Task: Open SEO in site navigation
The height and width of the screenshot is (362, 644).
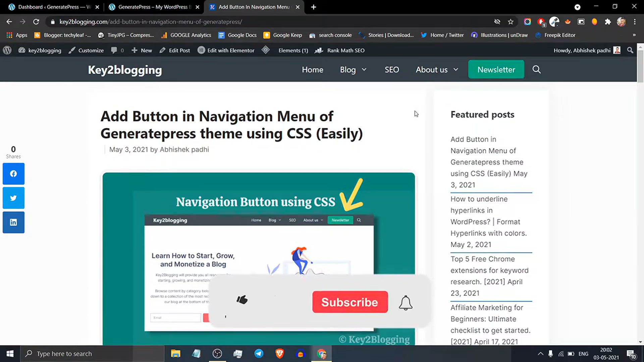Action: pos(392,69)
